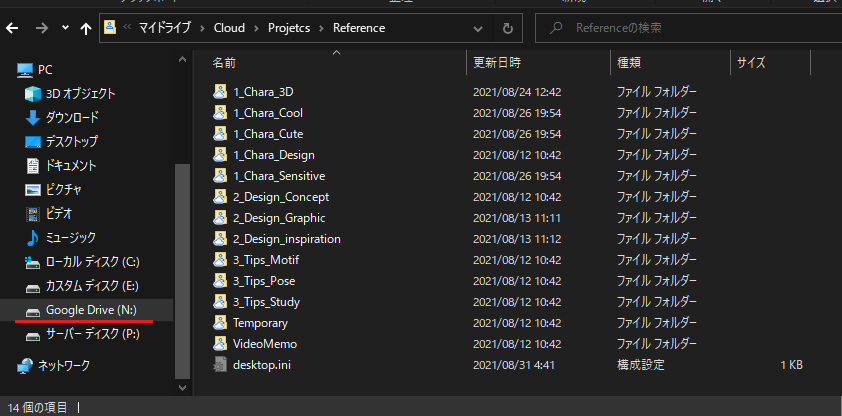Click the 構成設定 type cell

(641, 365)
